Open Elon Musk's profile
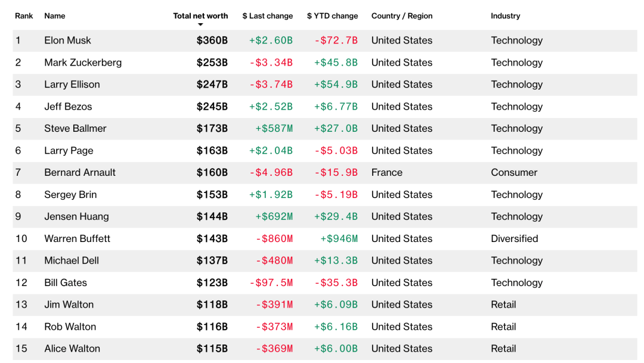The image size is (644, 363). [67, 41]
